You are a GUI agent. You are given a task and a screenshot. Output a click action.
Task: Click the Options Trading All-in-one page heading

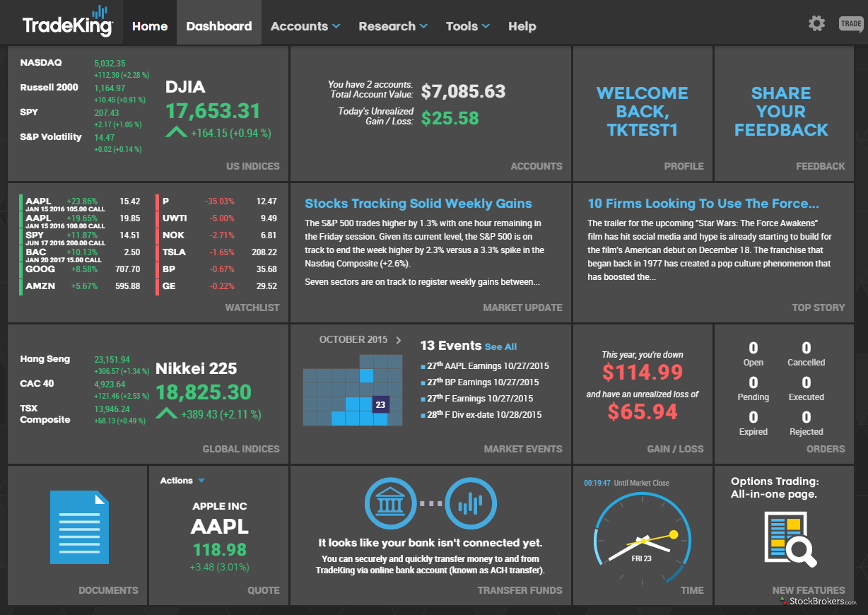click(774, 488)
